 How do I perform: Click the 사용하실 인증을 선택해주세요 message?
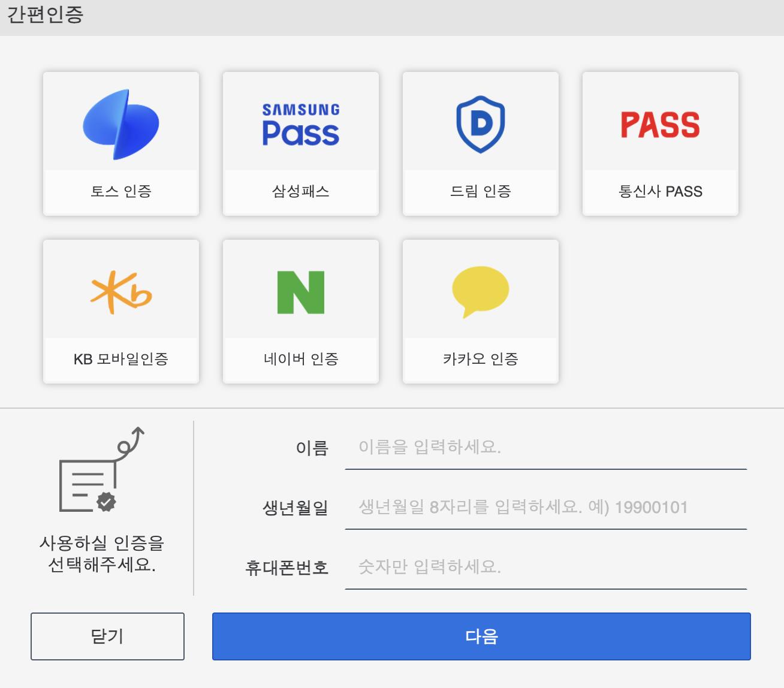[102, 554]
